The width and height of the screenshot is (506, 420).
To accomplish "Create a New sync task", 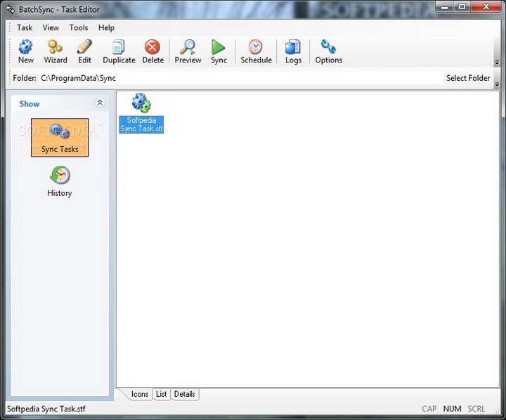I will [x=25, y=51].
